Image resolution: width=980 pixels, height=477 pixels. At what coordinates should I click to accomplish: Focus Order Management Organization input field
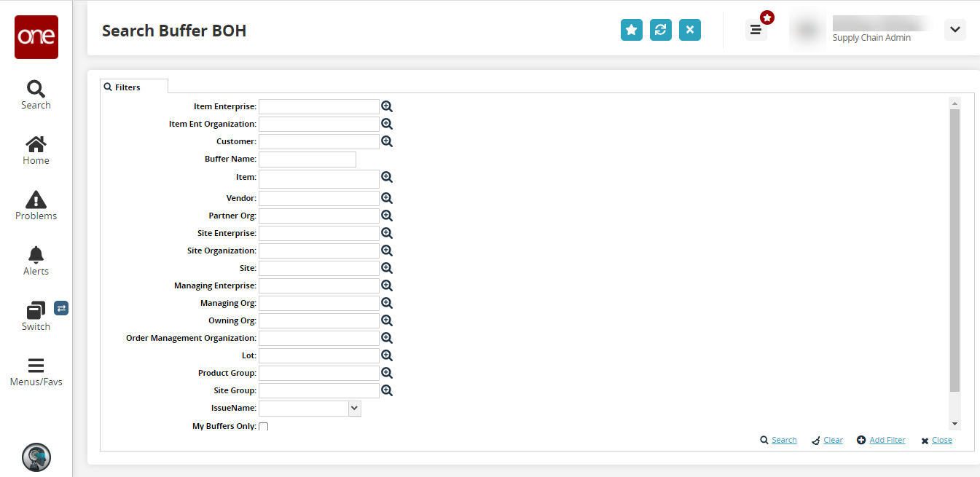[319, 338]
